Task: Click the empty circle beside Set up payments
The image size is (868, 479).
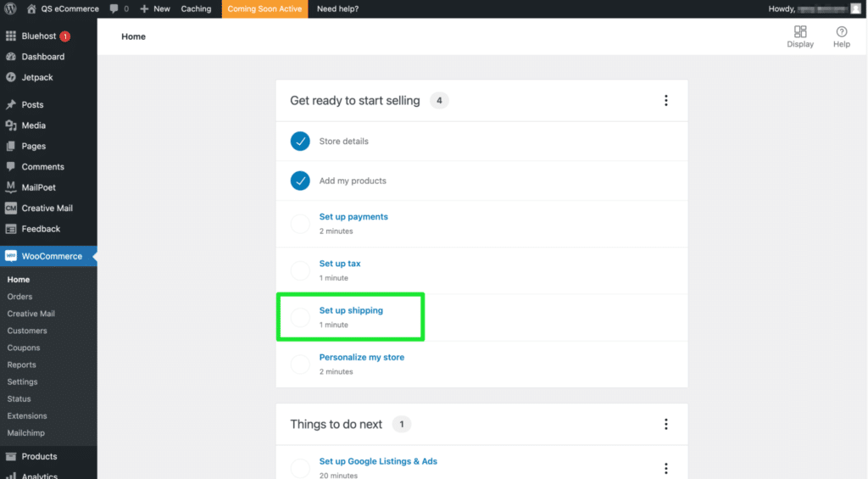Action: (x=300, y=224)
